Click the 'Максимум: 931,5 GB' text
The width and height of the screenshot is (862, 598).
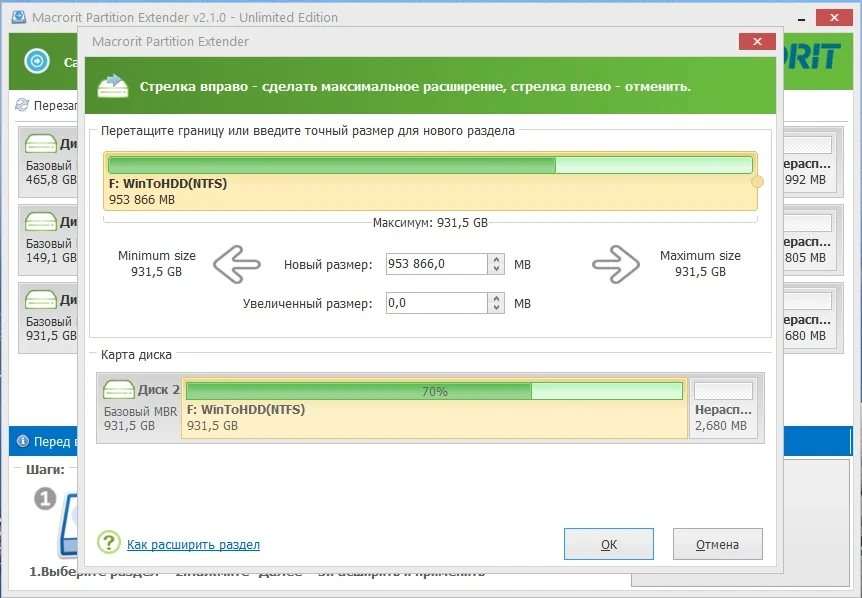click(430, 223)
